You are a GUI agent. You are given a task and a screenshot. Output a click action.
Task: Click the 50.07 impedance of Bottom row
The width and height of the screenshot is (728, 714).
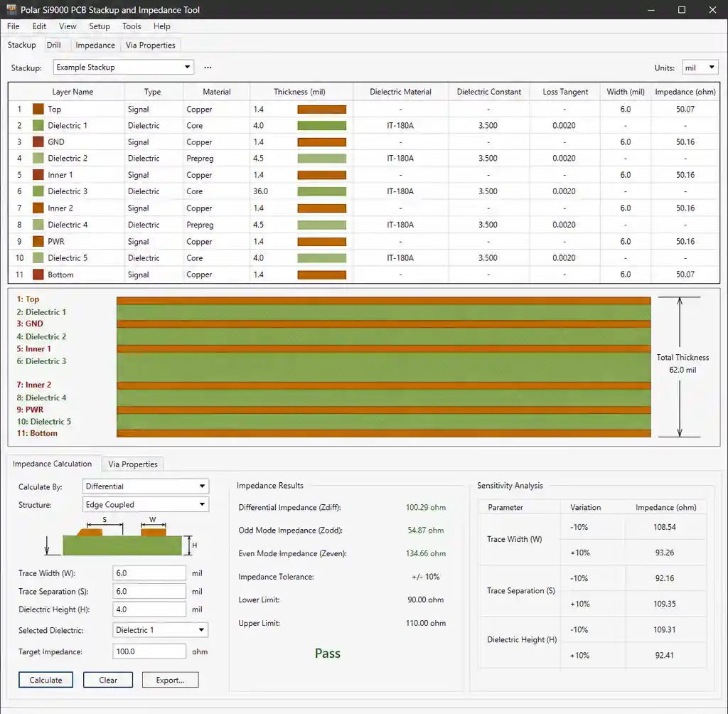point(685,275)
